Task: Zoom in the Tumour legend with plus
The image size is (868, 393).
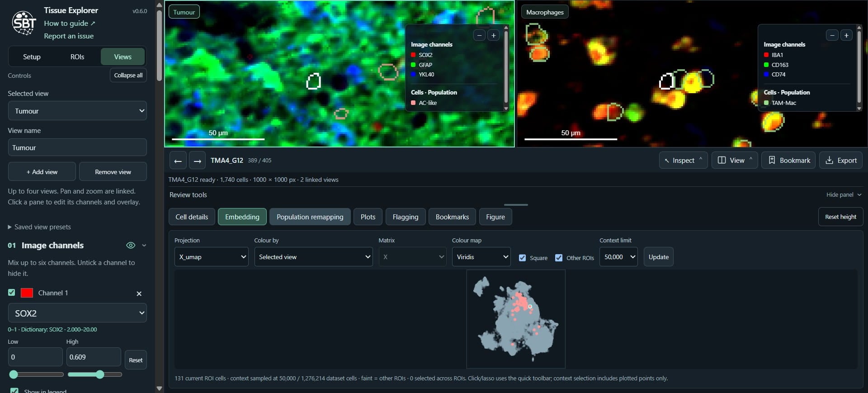Action: pyautogui.click(x=494, y=35)
